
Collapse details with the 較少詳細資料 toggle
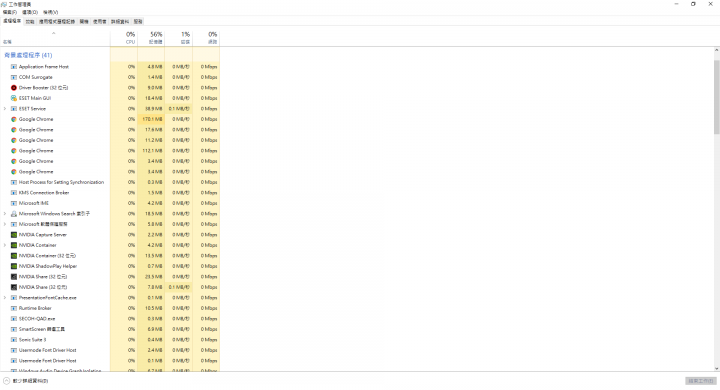pyautogui.click(x=26, y=381)
